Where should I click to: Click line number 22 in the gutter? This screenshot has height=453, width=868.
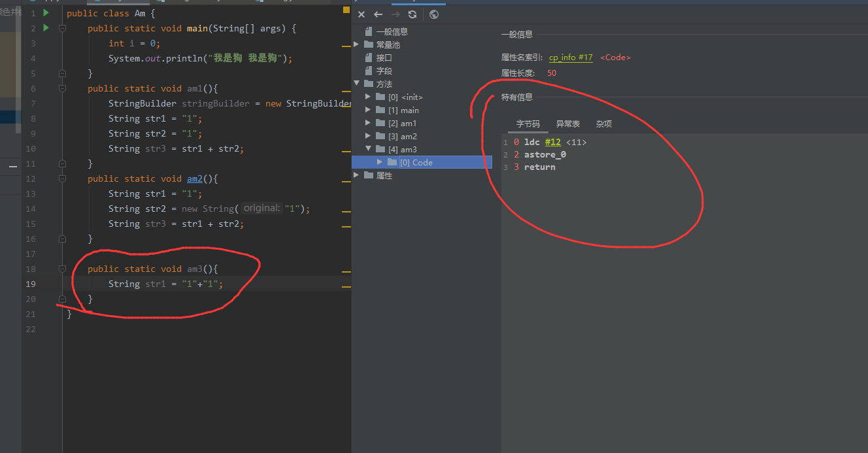[31, 329]
